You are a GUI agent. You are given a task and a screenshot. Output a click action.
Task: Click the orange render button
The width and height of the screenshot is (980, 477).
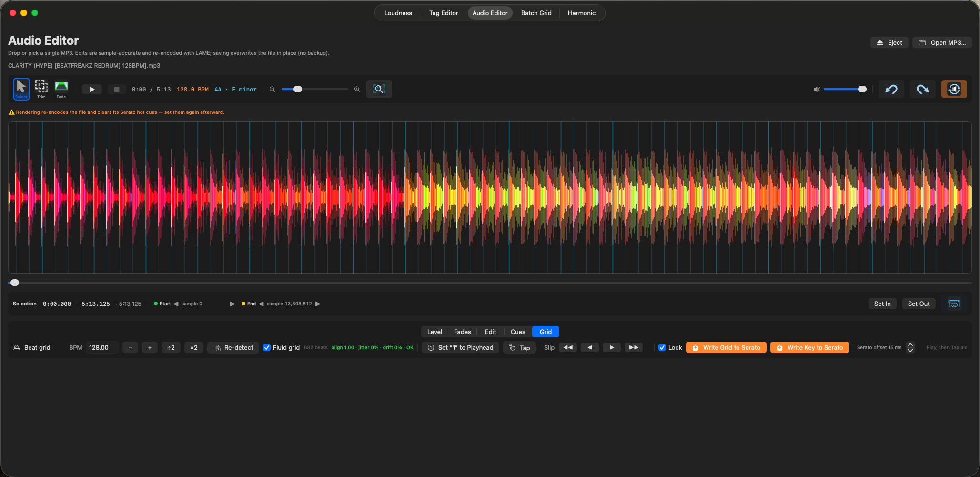coord(954,89)
